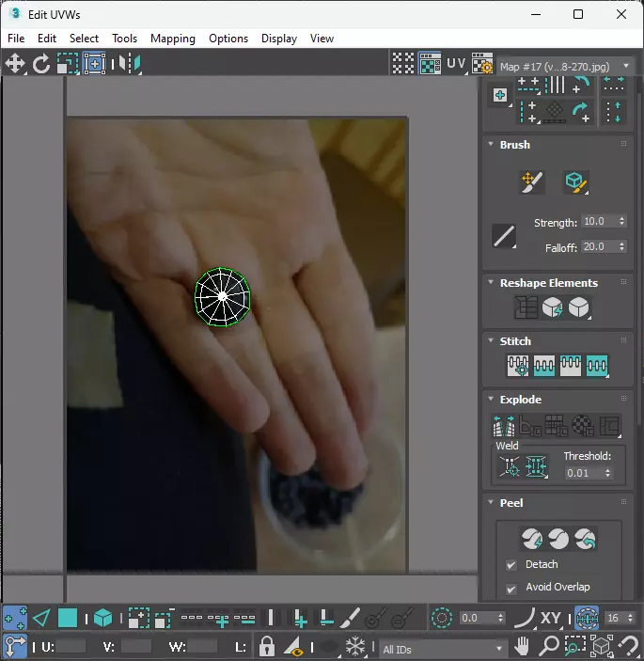The image size is (644, 661).
Task: Toggle the Lock Selection padlock icon
Action: click(266, 646)
